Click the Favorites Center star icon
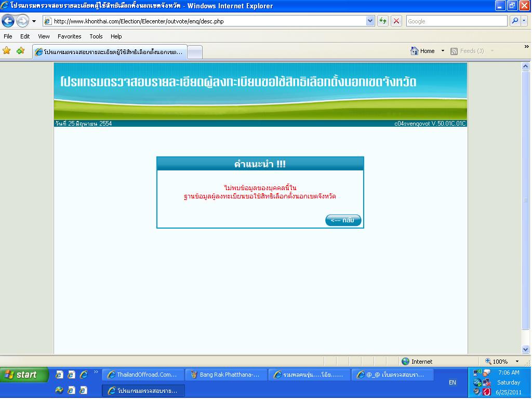Screen dimensions: 532x399 pos(7,50)
